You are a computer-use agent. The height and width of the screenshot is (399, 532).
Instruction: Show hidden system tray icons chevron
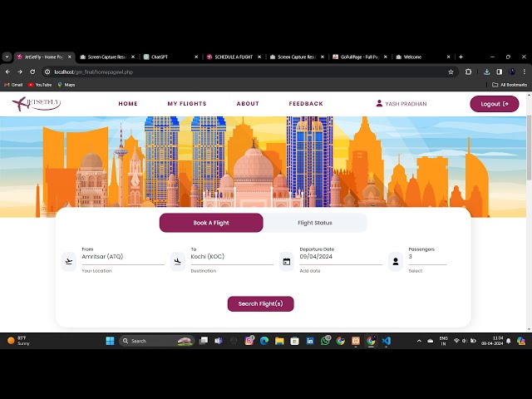[419, 341]
